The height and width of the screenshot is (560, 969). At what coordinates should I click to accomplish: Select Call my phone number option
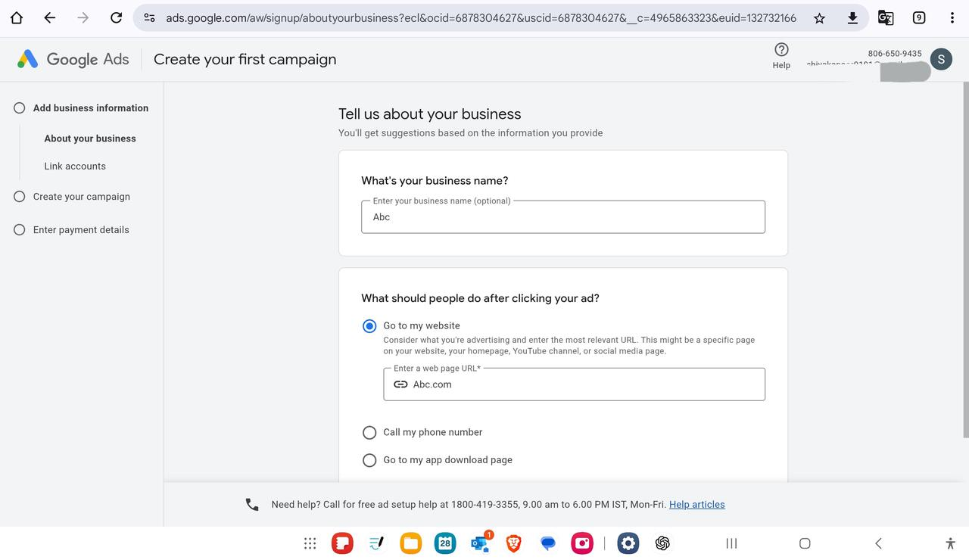coord(369,432)
